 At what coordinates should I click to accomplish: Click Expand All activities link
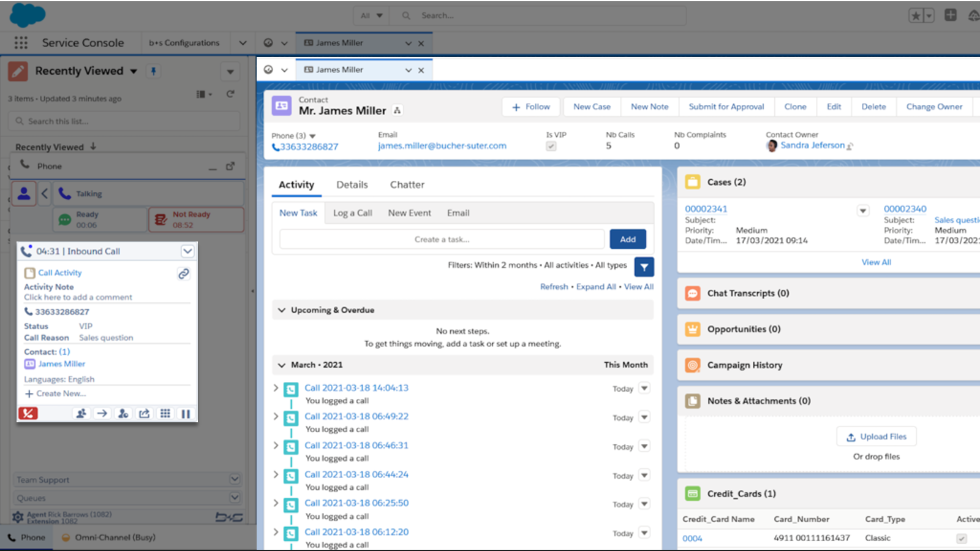[596, 287]
